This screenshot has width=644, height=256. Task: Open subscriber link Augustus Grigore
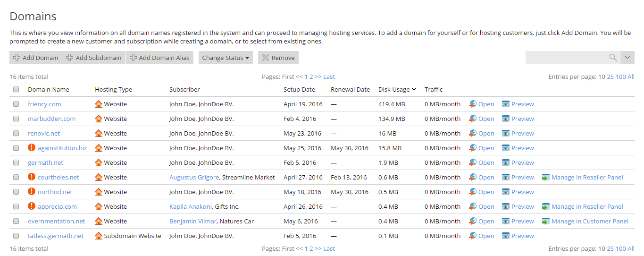coord(194,178)
